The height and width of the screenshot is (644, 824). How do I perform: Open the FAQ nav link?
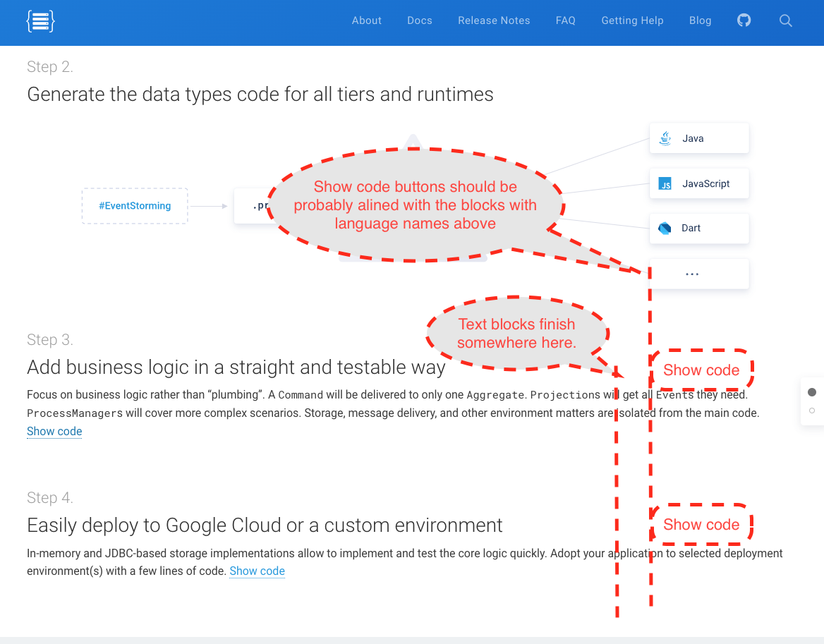(565, 20)
